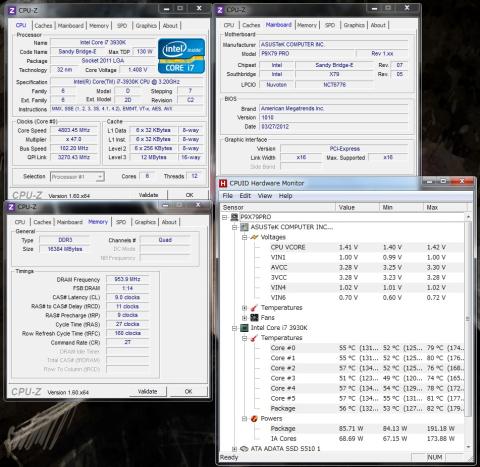Viewport: 480px width, 467px height.
Task: Expand the ASUSTeK Temperatures node
Action: [x=244, y=308]
